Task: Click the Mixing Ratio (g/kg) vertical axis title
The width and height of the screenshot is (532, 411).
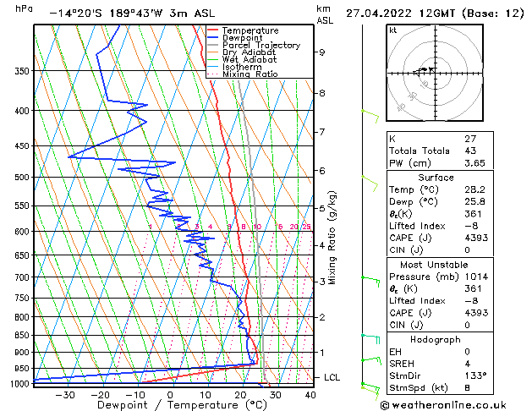Action: tap(332, 238)
